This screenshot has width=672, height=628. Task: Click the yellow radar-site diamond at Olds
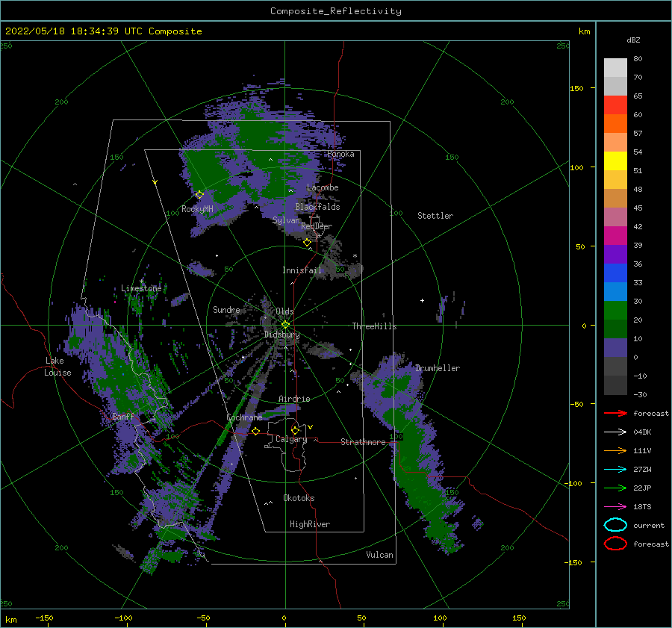point(285,325)
